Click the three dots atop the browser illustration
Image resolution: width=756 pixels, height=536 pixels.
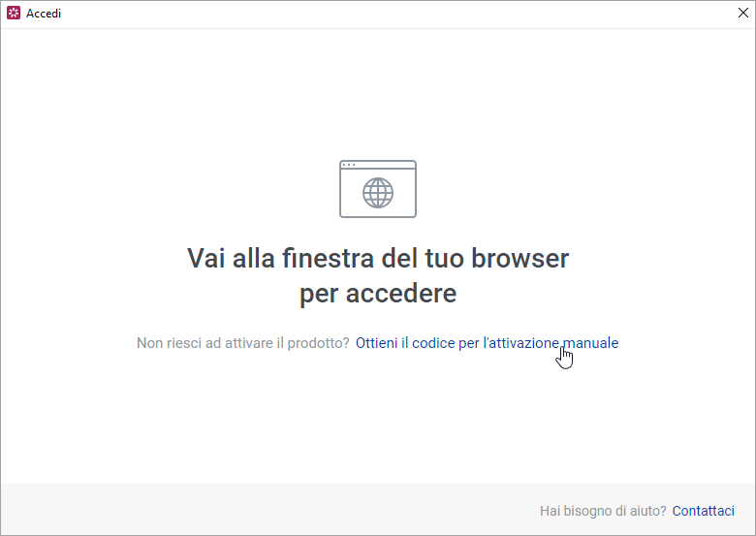(349, 166)
